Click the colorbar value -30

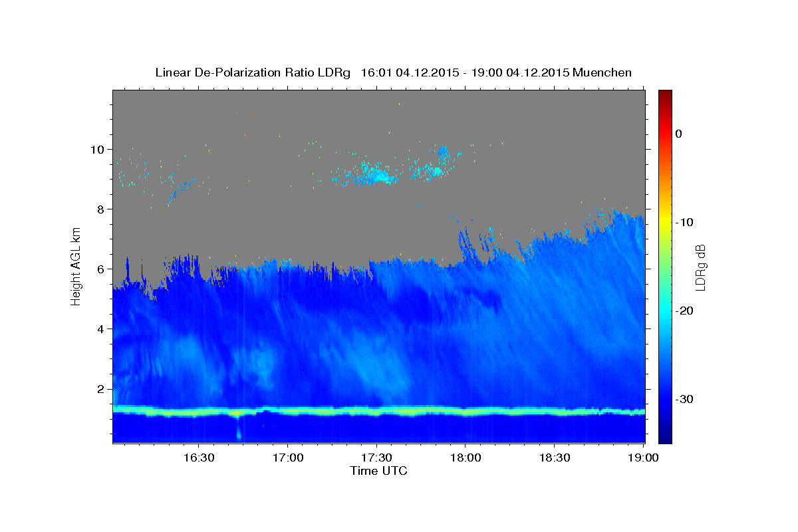[x=685, y=399]
